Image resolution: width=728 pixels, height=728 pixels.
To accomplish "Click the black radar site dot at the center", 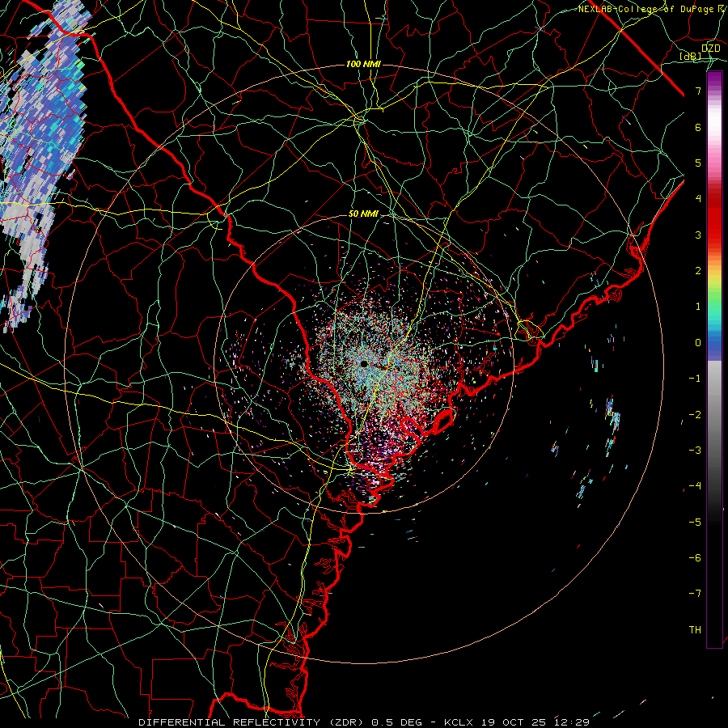I will pos(364,363).
